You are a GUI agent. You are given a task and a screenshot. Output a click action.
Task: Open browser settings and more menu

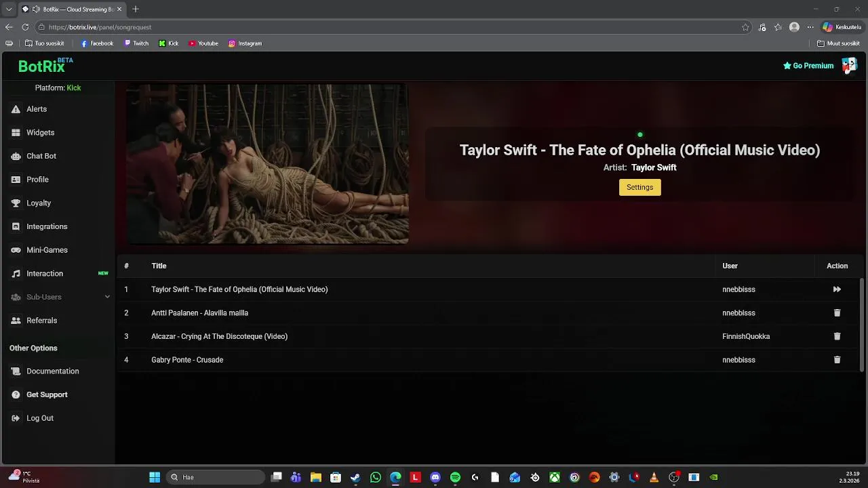pyautogui.click(x=810, y=27)
